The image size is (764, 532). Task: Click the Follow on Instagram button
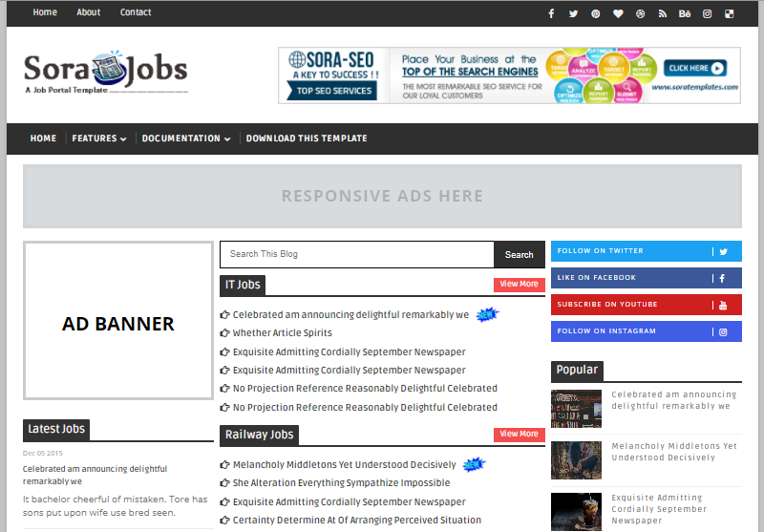tap(647, 331)
